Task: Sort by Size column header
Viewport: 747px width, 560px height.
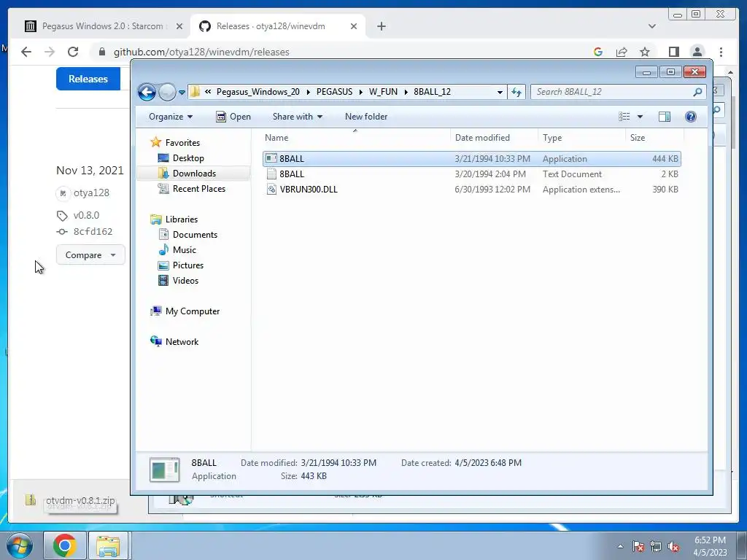Action: (654, 138)
